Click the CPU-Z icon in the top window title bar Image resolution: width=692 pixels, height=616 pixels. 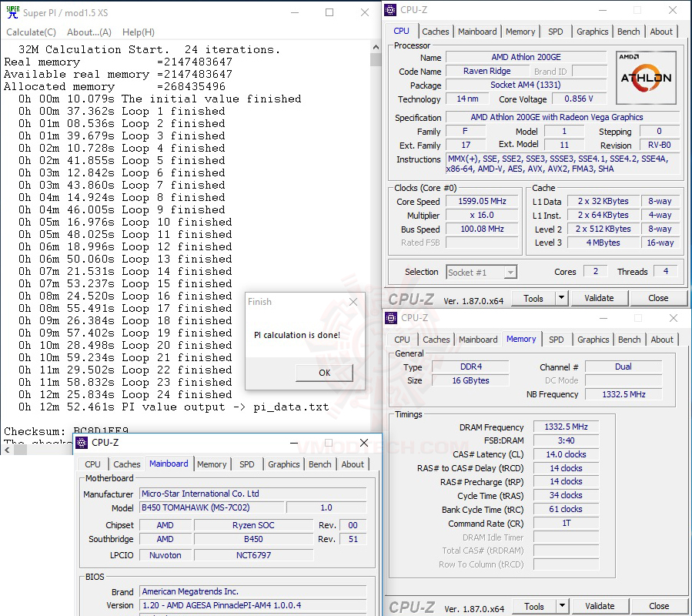(x=390, y=10)
